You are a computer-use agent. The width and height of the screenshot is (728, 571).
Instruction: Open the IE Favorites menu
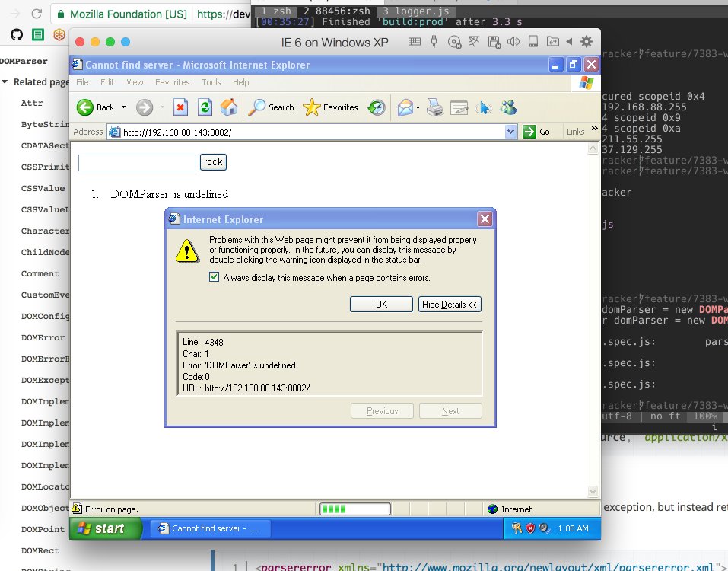(172, 82)
